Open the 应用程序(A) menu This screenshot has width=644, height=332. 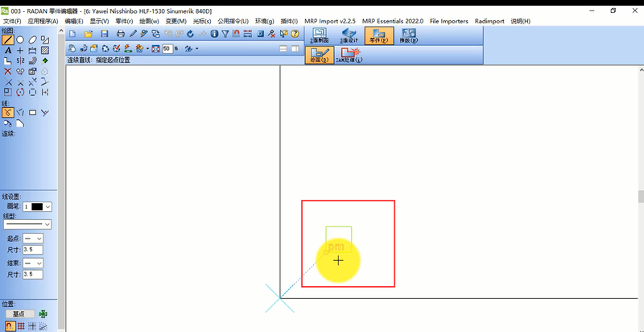pos(43,22)
